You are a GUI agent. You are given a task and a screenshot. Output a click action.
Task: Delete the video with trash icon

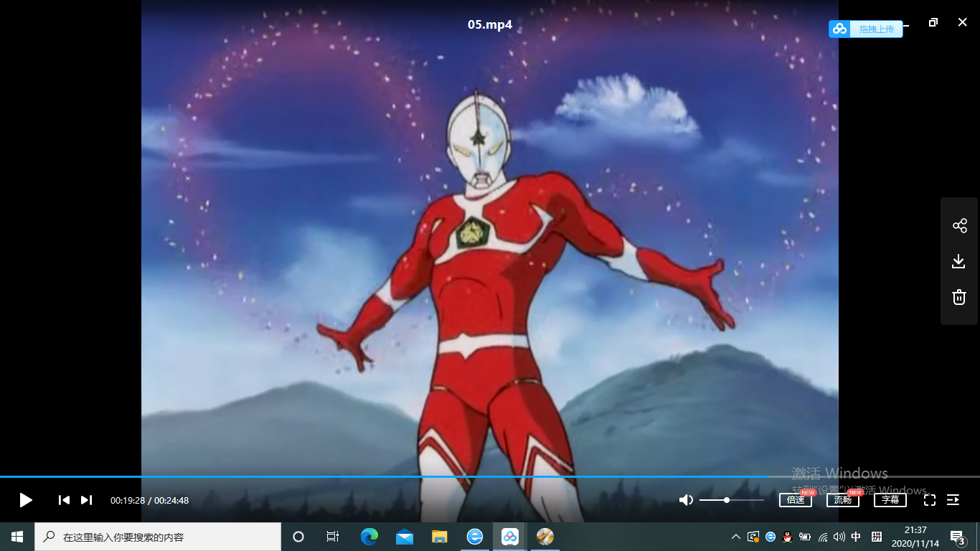pyautogui.click(x=959, y=297)
